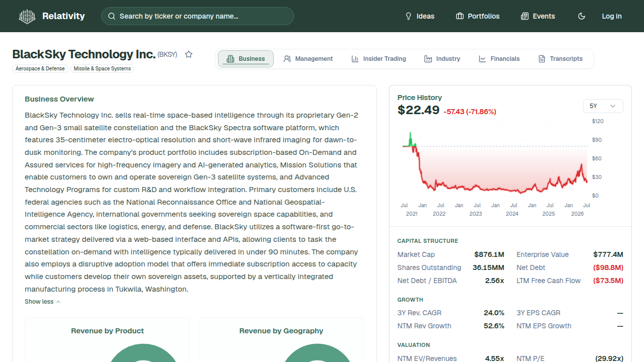
Task: Click the Ideas lightbulb icon
Action: point(409,16)
